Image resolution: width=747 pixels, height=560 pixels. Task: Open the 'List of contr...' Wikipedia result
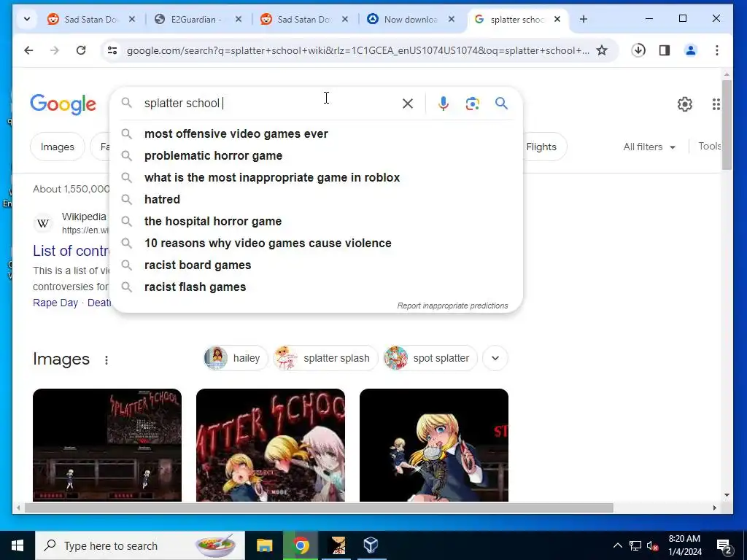(x=71, y=251)
